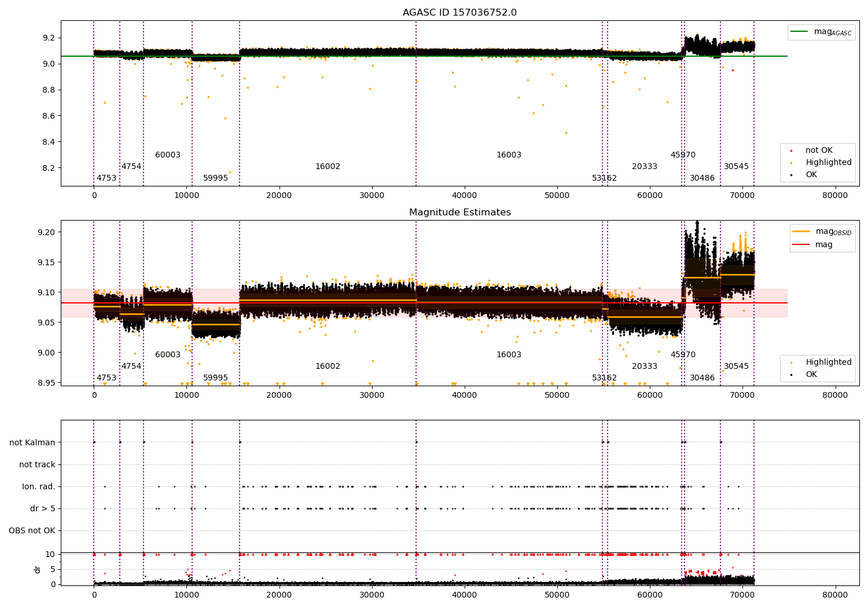Click obsid label 20333 in Magnitude Estimates plot
This screenshot has height=608, width=868.
tap(645, 366)
